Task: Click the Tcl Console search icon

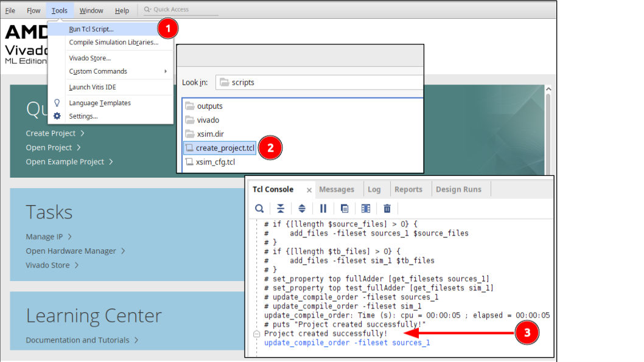Action: coord(259,209)
